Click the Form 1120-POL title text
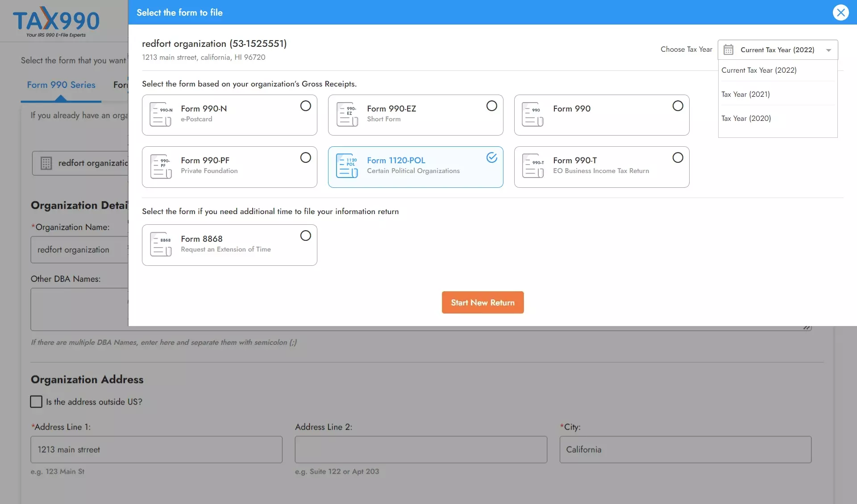 click(396, 161)
